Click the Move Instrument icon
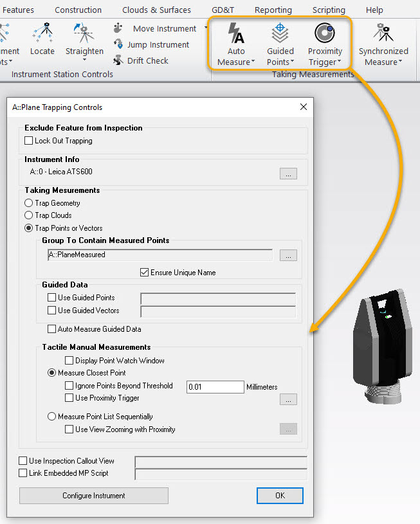 118,28
